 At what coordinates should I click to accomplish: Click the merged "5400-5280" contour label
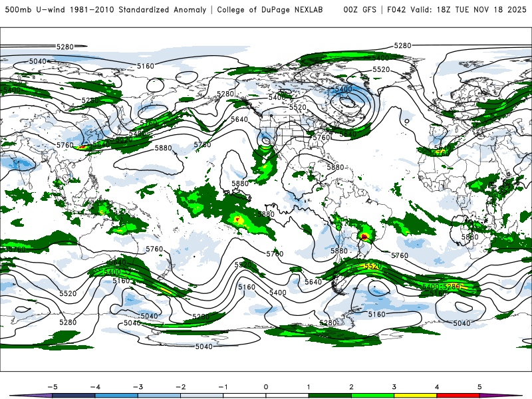coord(441,287)
